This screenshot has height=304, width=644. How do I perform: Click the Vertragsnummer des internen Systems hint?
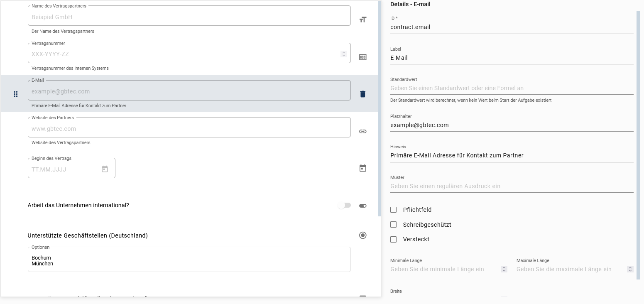[70, 68]
